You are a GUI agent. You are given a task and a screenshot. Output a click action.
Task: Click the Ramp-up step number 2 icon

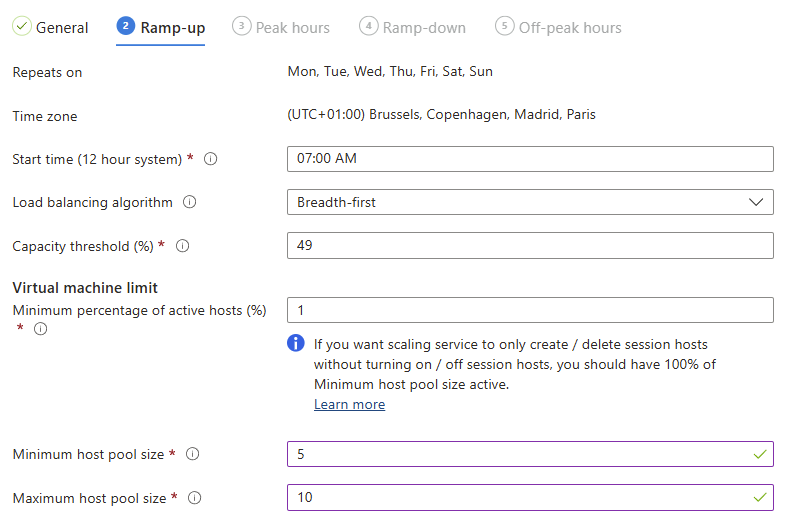(x=125, y=26)
